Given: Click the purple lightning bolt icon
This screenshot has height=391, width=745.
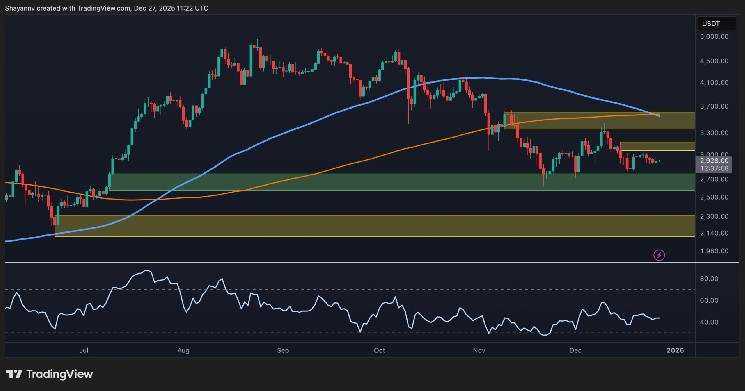Looking at the screenshot, I should (x=659, y=255).
